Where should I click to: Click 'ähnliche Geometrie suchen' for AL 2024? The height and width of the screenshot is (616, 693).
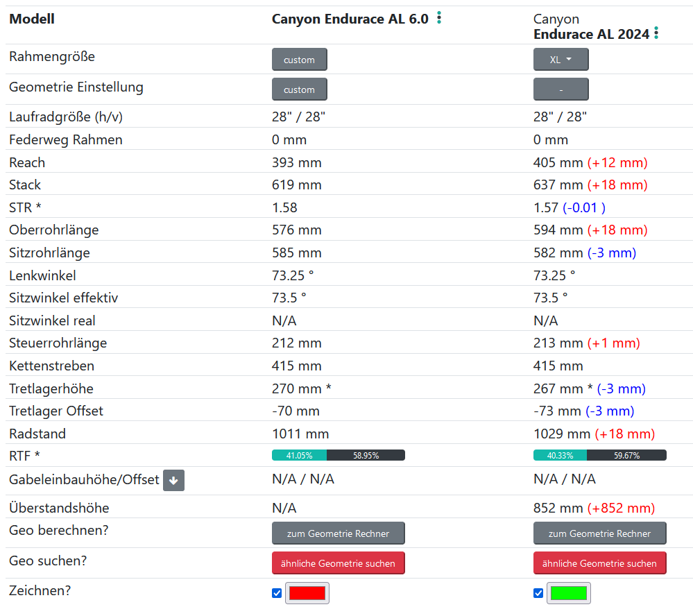coord(599,563)
